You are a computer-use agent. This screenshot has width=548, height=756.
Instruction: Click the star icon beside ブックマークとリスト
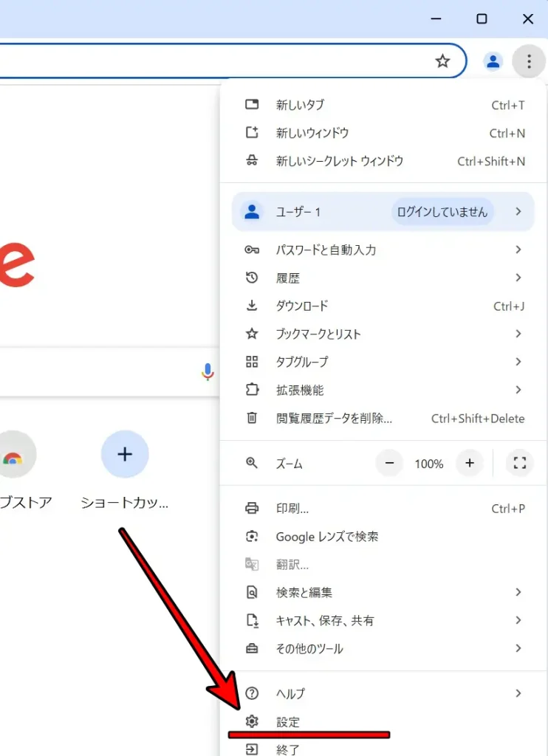coord(252,333)
